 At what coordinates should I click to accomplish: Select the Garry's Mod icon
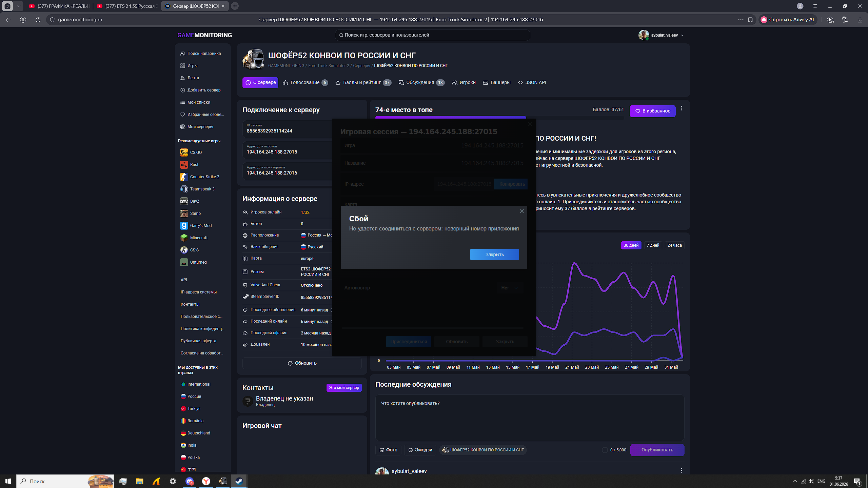click(184, 226)
